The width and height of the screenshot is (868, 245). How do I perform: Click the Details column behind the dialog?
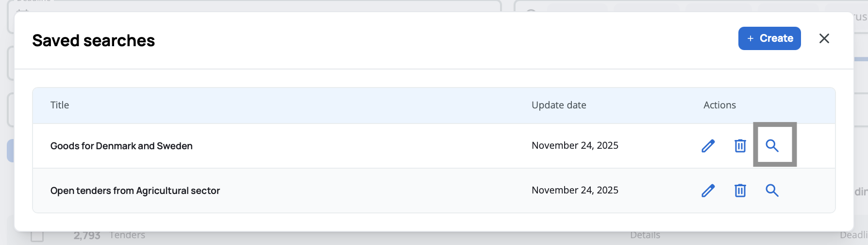click(x=645, y=236)
